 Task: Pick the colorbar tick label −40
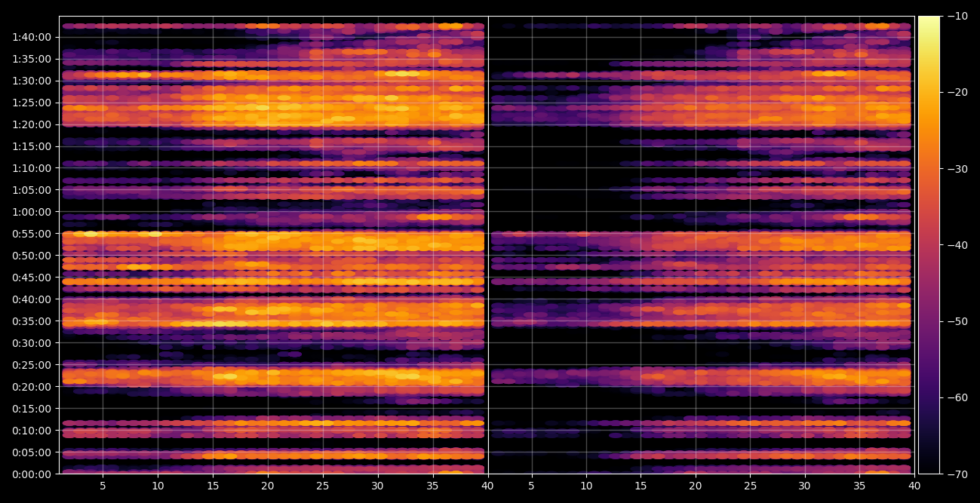click(x=958, y=245)
